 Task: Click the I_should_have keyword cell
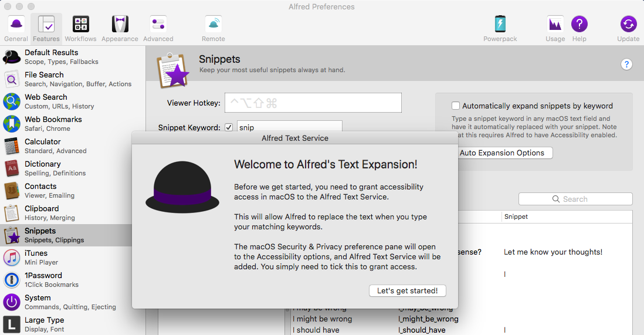point(421,330)
